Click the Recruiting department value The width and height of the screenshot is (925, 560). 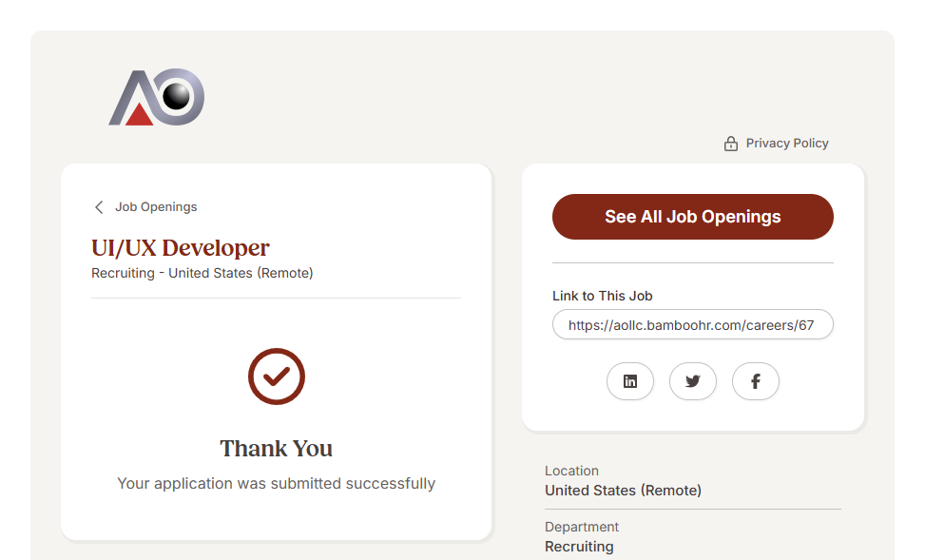(579, 547)
